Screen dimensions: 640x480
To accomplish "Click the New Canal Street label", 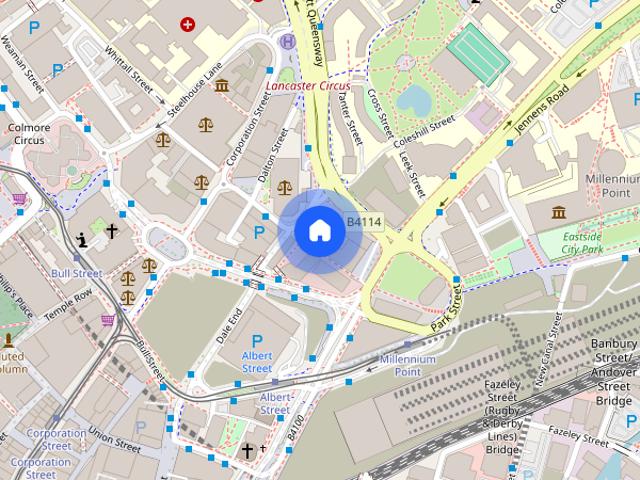I will tap(549, 349).
